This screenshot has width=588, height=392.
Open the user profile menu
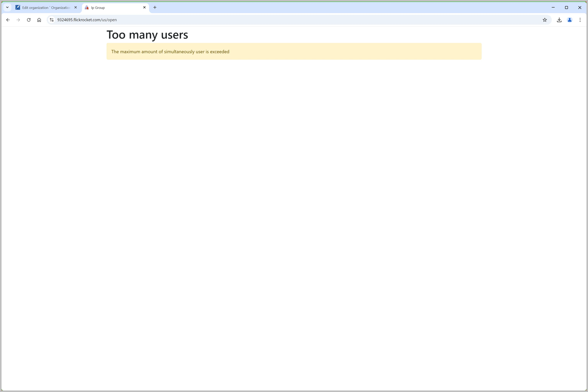[x=569, y=20]
